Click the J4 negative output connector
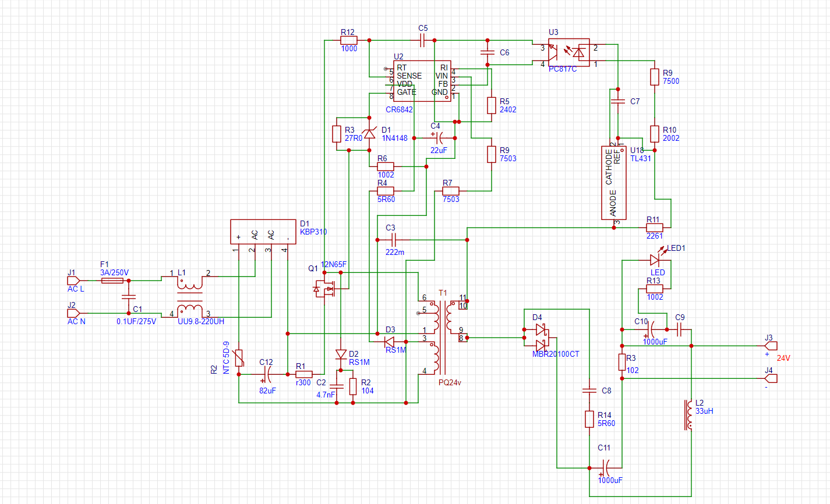Image resolution: width=830 pixels, height=504 pixels. (771, 378)
